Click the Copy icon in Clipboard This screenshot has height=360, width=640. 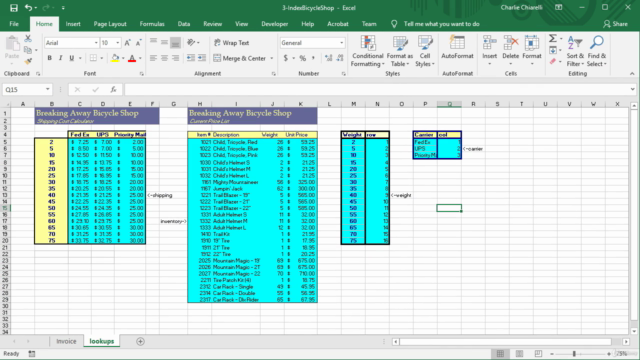(28, 50)
